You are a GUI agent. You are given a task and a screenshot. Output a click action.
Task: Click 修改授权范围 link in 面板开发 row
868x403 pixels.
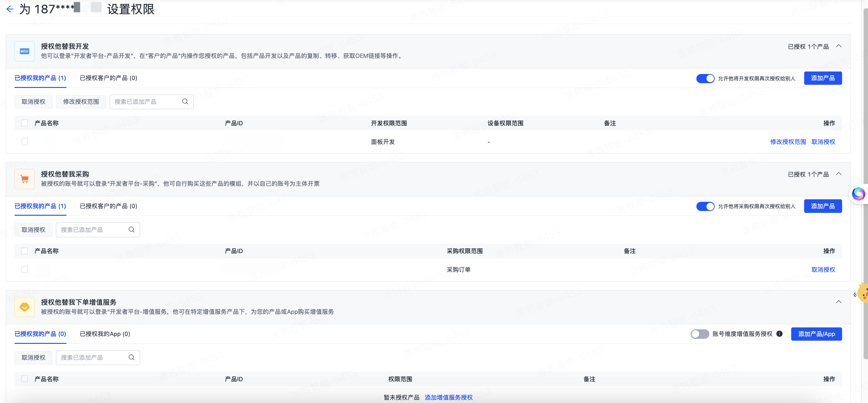[788, 142]
